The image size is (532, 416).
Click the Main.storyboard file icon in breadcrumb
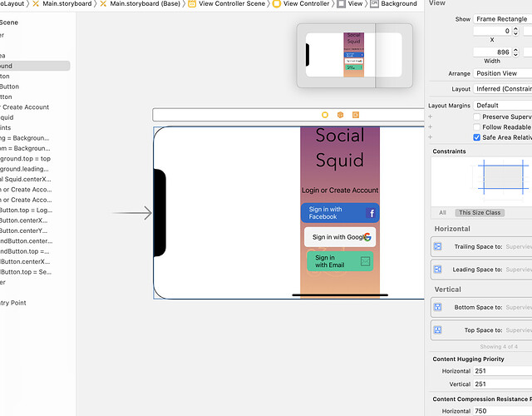point(36,3)
